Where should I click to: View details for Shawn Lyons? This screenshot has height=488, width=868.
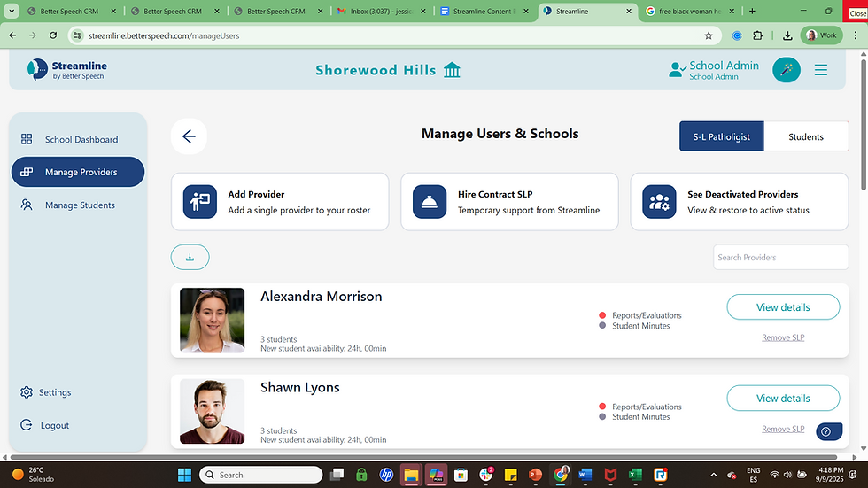point(783,399)
